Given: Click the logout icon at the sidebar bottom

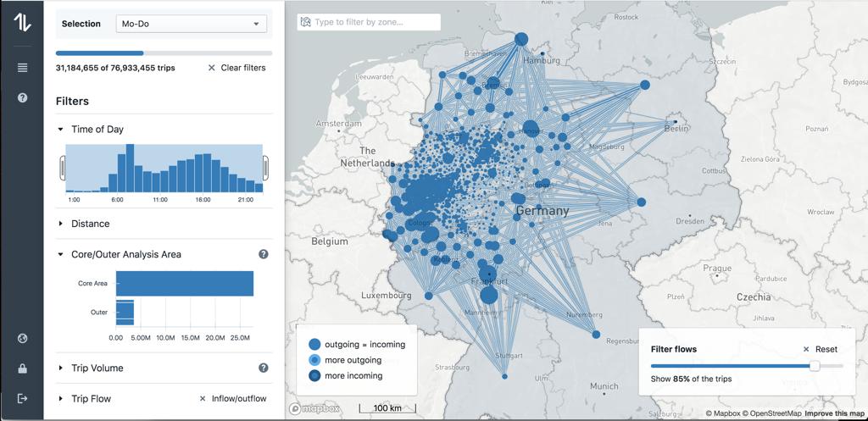Looking at the screenshot, I should [x=22, y=398].
